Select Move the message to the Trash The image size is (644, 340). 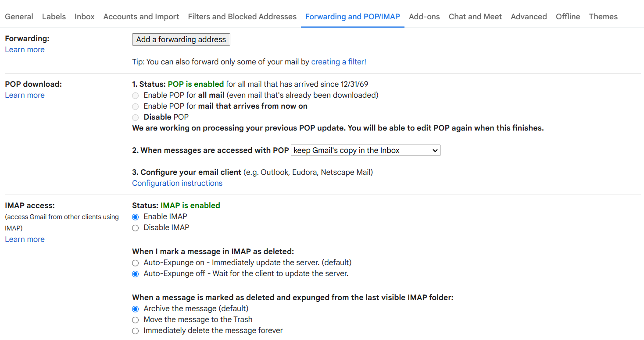coord(135,320)
